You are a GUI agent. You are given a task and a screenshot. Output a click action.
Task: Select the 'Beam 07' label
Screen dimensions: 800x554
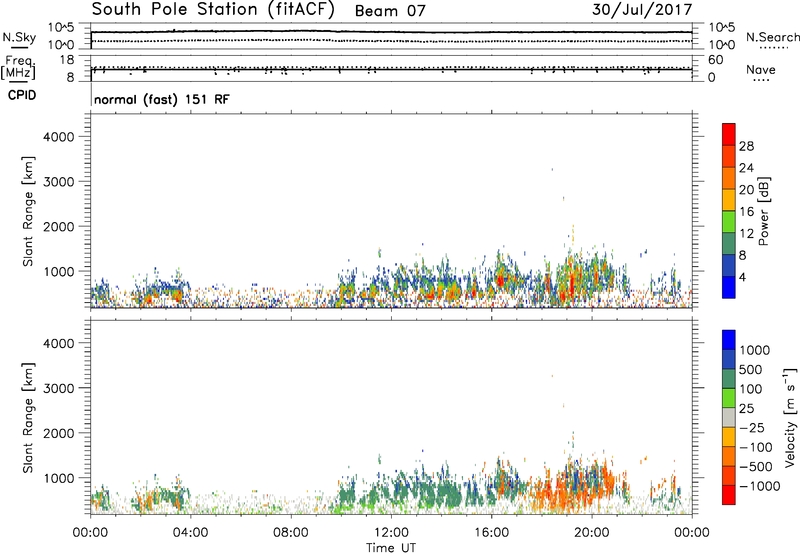pyautogui.click(x=390, y=11)
